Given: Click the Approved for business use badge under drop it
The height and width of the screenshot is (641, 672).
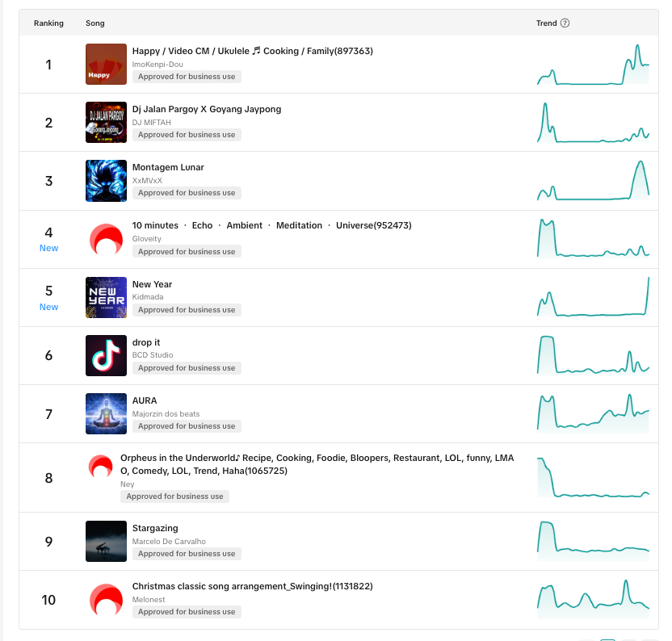Looking at the screenshot, I should 187,368.
